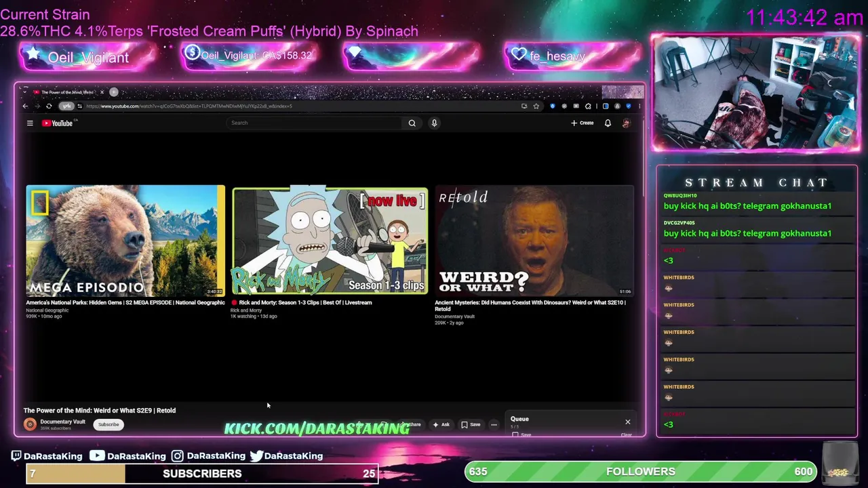This screenshot has width=868, height=488.
Task: Open the Documentary Vault channel avatar
Action: click(30, 424)
